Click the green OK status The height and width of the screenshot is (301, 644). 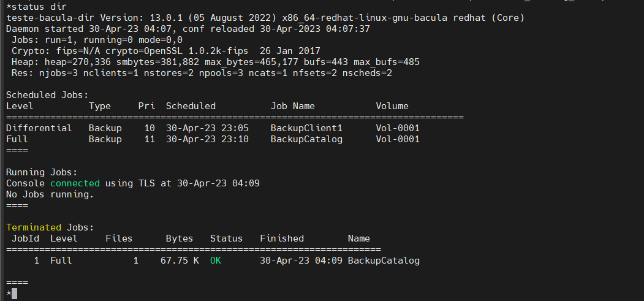215,261
